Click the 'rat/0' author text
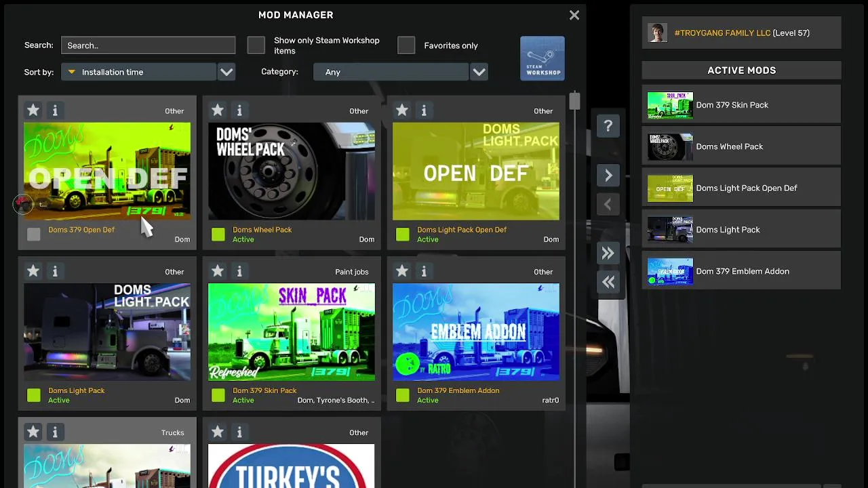Image resolution: width=868 pixels, height=488 pixels. 551,401
